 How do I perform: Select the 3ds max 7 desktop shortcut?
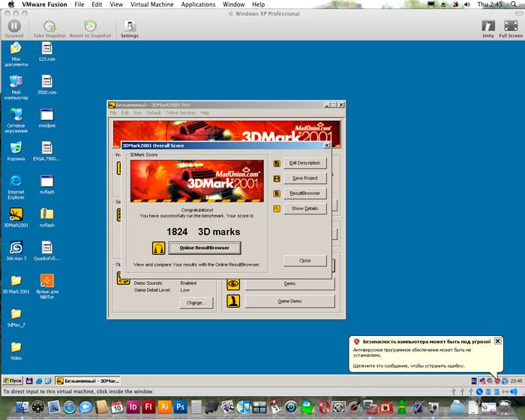16,250
